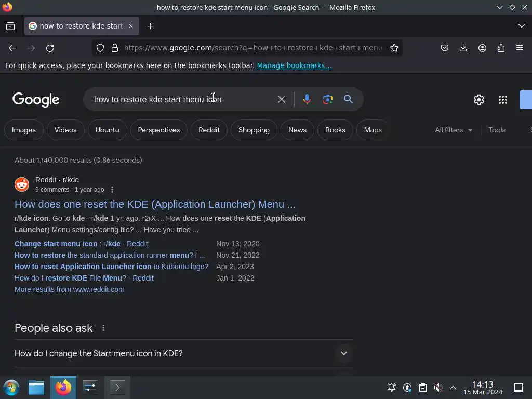Click the Firefox address bar URL
Screen dimensions: 532x399
pyautogui.click(x=253, y=48)
